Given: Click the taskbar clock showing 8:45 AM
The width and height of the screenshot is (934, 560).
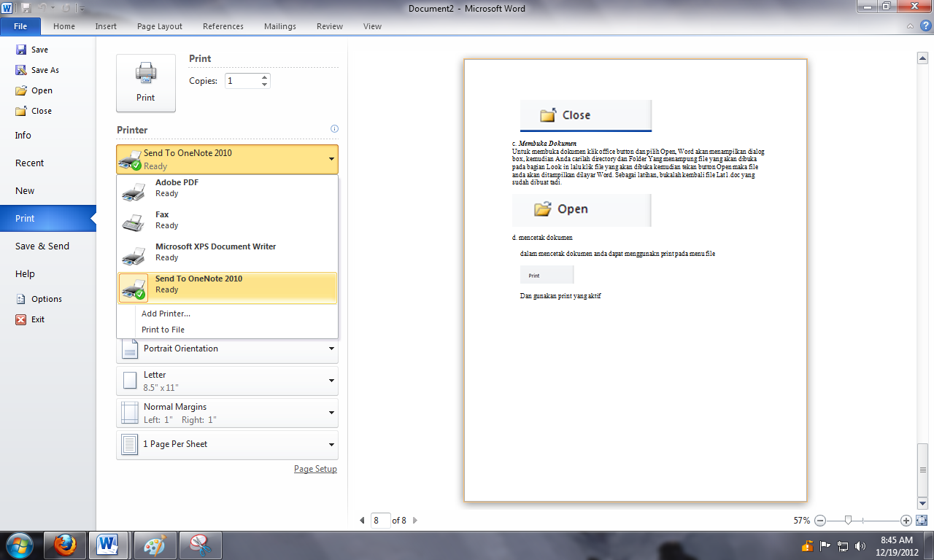Looking at the screenshot, I should click(897, 545).
